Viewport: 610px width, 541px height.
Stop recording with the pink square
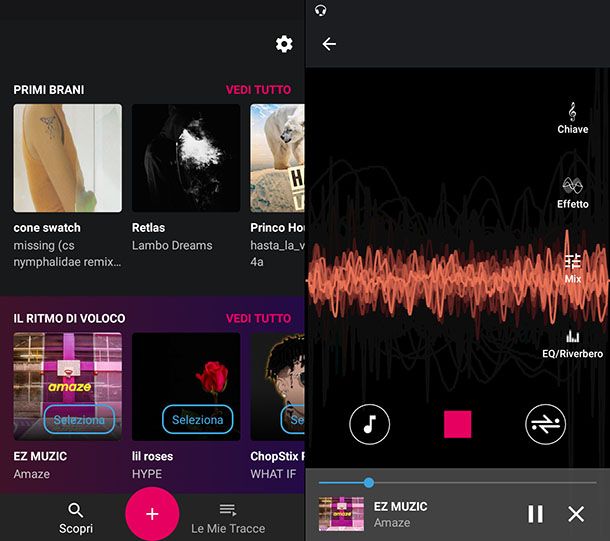[458, 424]
